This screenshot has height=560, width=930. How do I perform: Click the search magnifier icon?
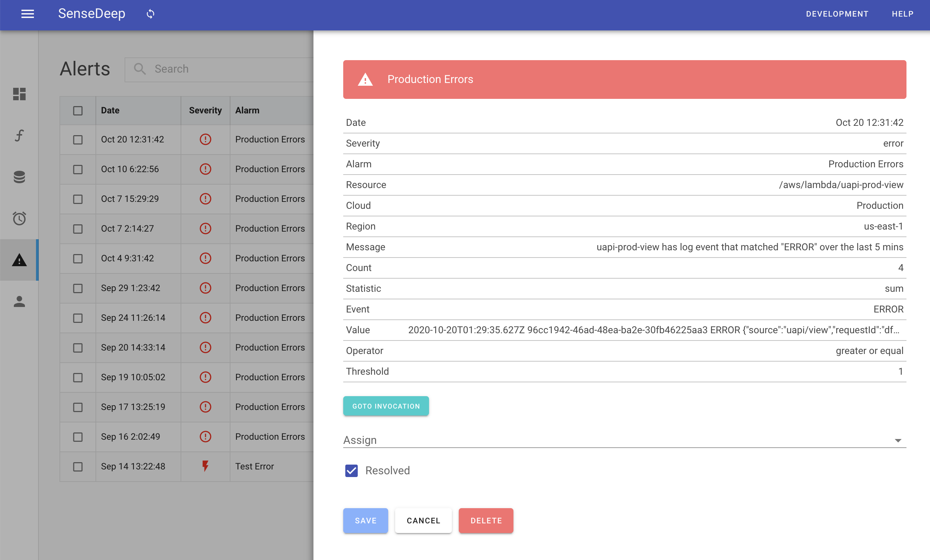click(x=140, y=69)
